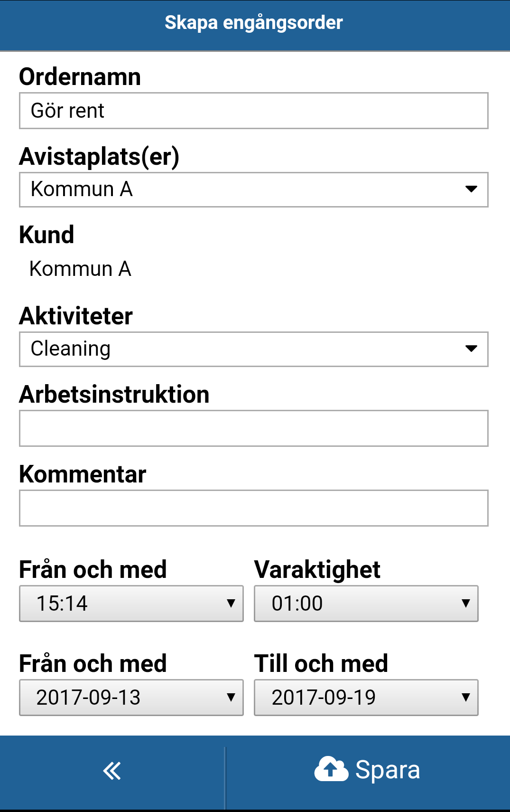Image resolution: width=510 pixels, height=812 pixels.
Task: Click the arrow on 2017-09-13 date selector
Action: [231, 698]
